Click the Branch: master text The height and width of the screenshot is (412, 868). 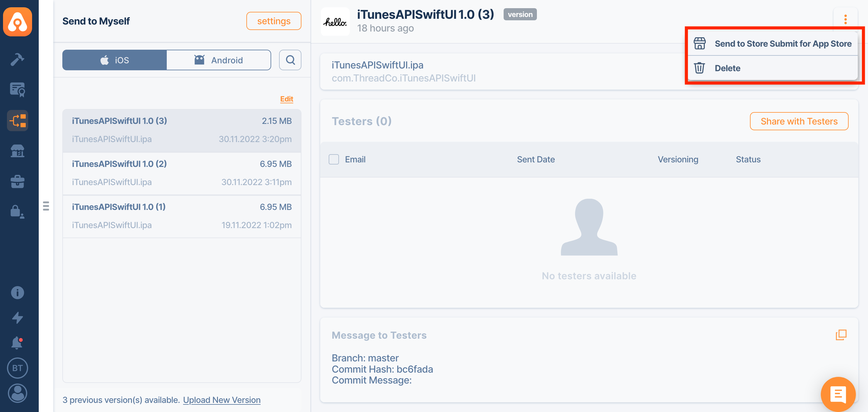point(365,358)
